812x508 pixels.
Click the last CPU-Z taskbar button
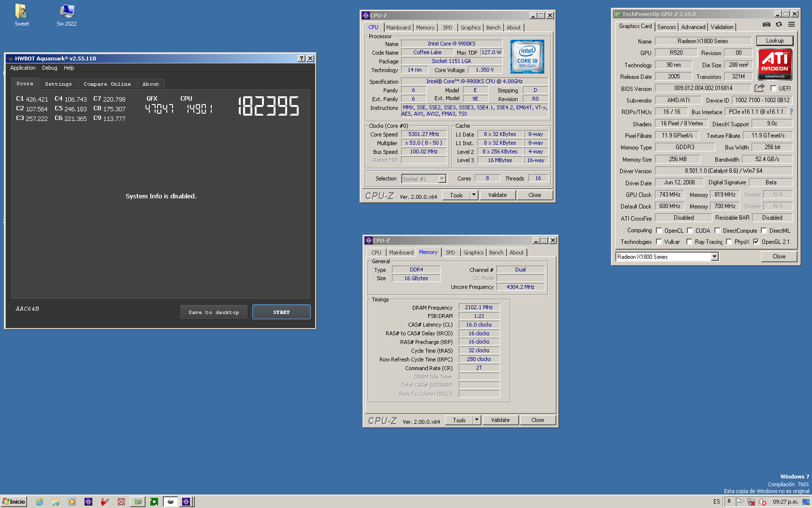187,502
